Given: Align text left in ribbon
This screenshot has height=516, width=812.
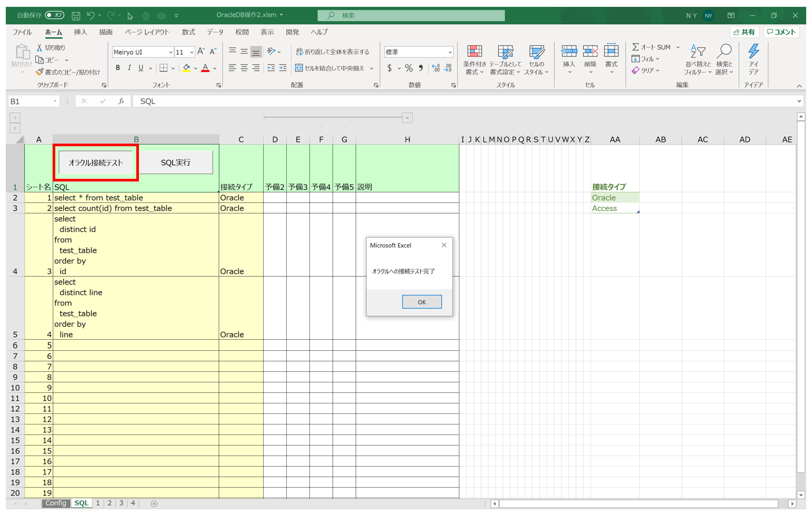Looking at the screenshot, I should point(232,68).
